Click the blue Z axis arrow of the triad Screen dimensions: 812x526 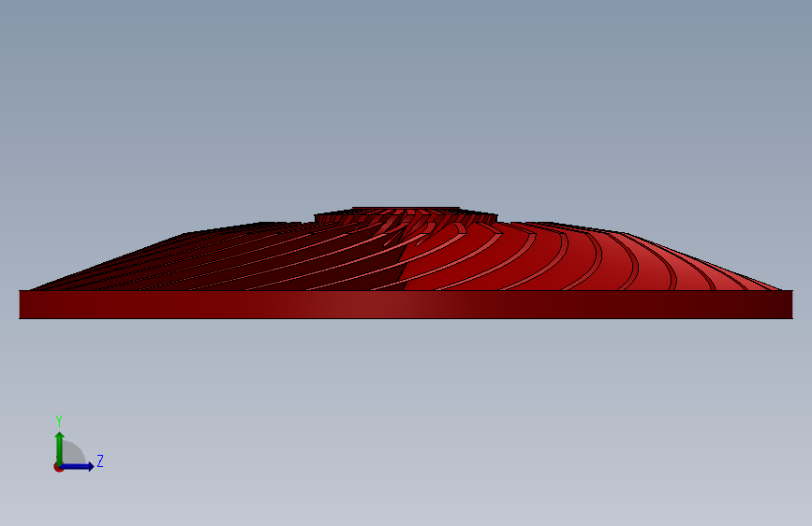click(78, 466)
